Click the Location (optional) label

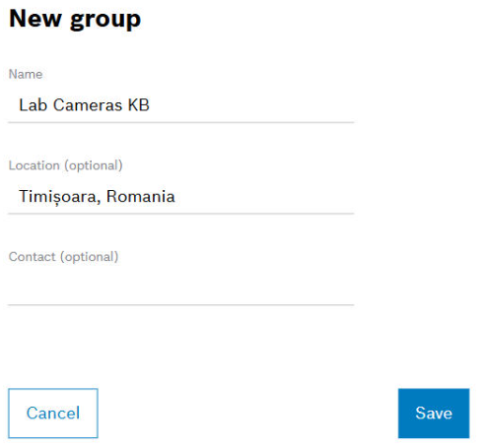66,165
